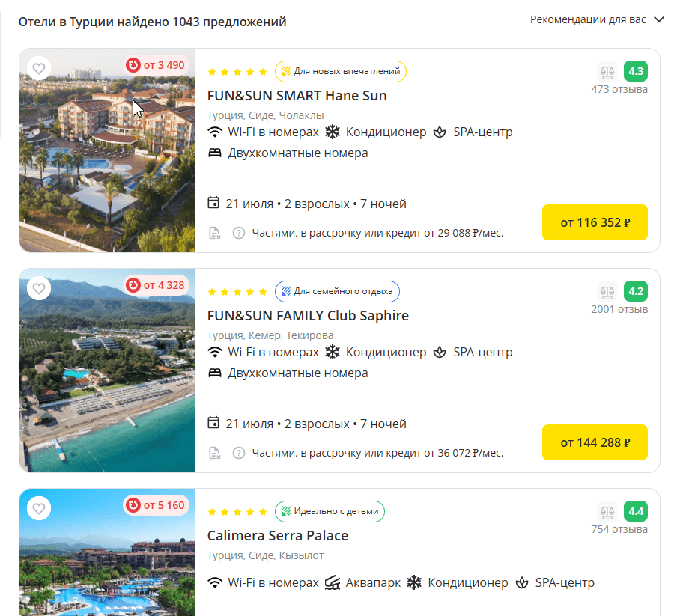This screenshot has height=616, width=698.
Task: Click compare scales icon for Hane Sun hotel
Action: (607, 72)
